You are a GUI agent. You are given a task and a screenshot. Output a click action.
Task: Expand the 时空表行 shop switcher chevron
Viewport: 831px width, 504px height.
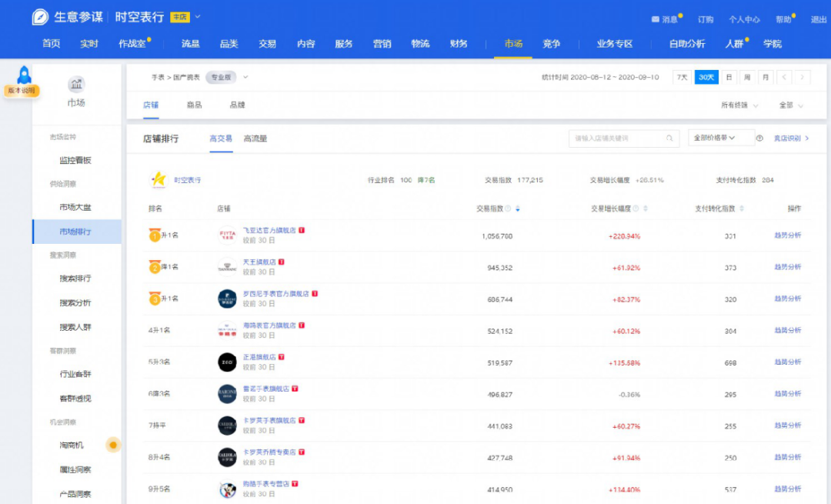(x=198, y=17)
